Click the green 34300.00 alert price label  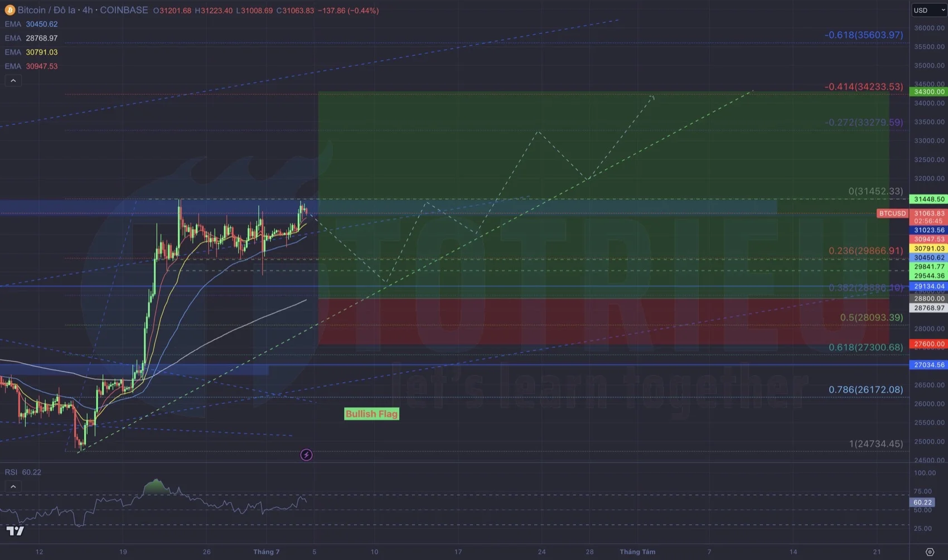tap(928, 91)
